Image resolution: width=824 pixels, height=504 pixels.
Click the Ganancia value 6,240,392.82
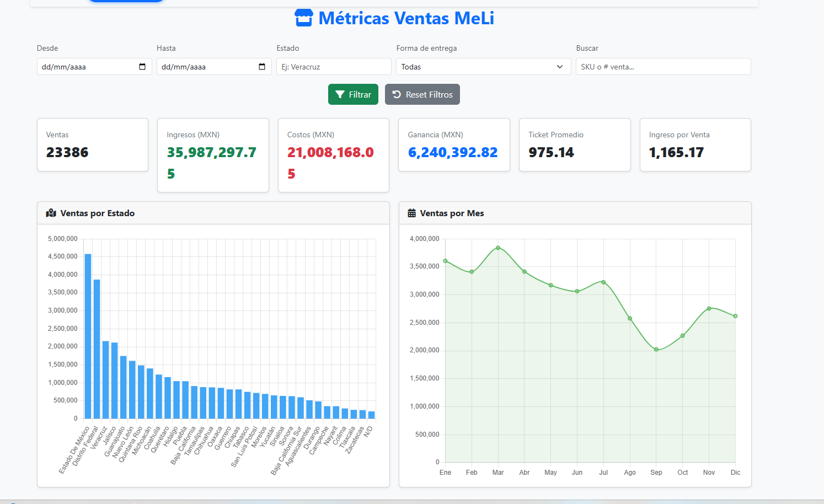(x=453, y=152)
